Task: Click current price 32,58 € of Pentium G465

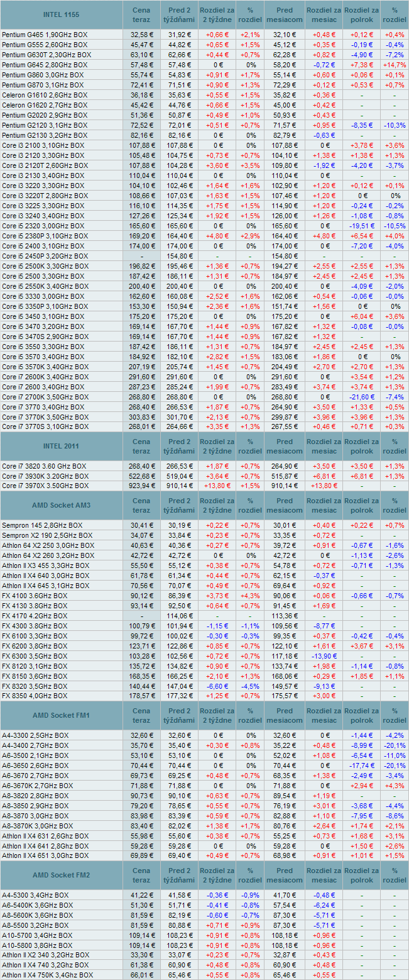Action: tap(141, 35)
